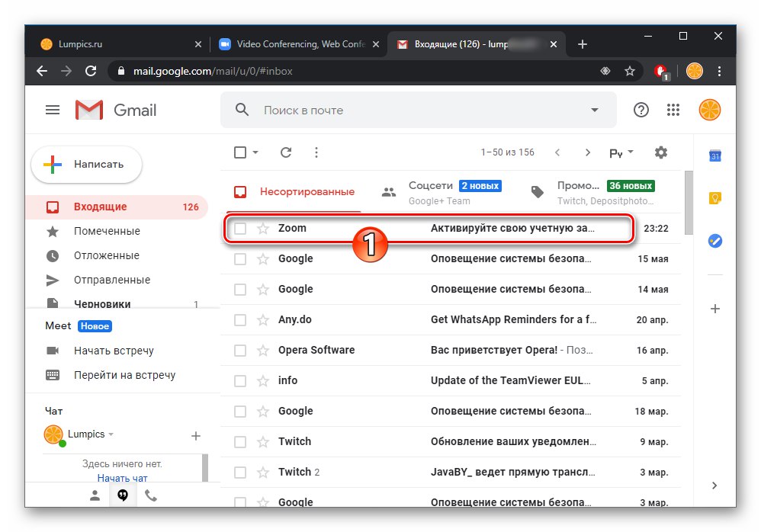Image resolution: width=761 pixels, height=532 pixels.
Task: Open the Chrome profile avatar in the toolbar
Action: point(695,72)
